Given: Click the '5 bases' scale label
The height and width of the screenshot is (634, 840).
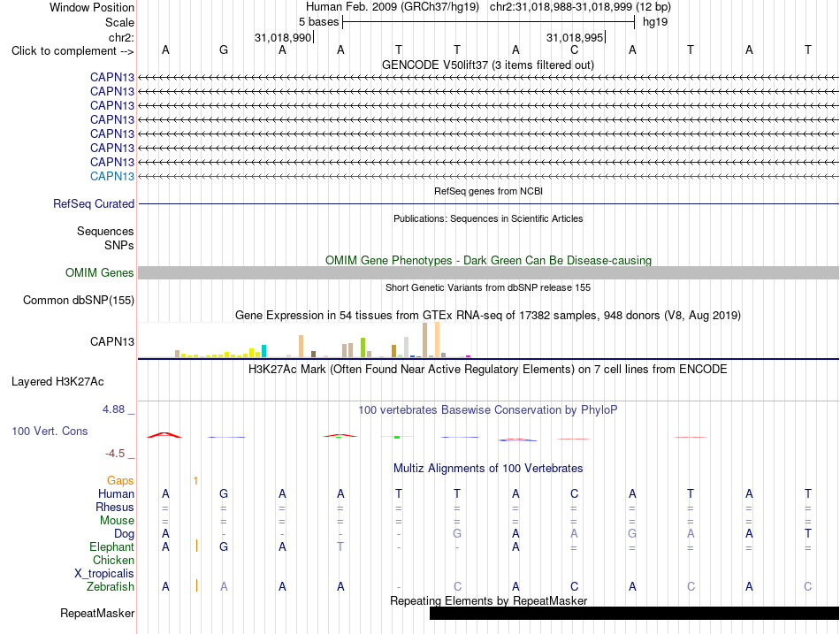Looking at the screenshot, I should [x=318, y=22].
